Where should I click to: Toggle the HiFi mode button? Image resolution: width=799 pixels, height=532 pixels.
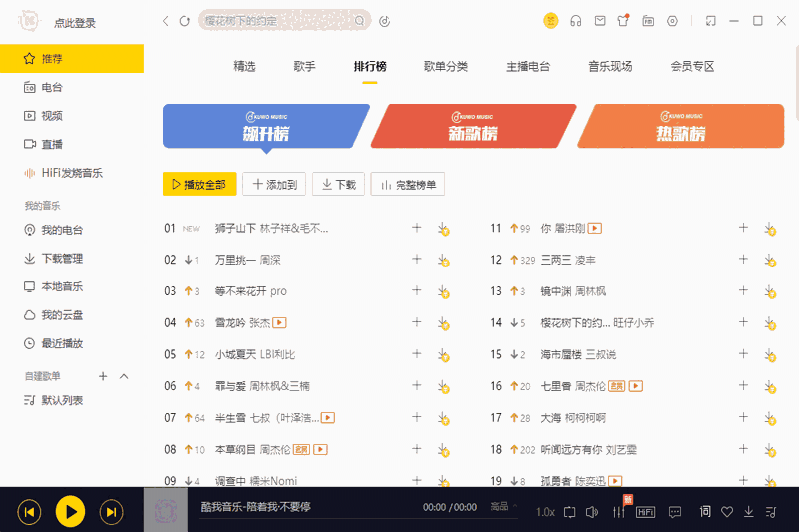coord(645,512)
